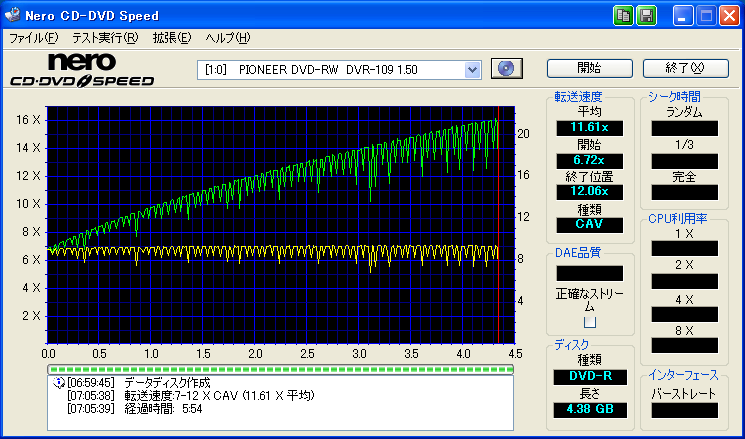The height and width of the screenshot is (439, 745).
Task: Click the empty CPU 8 X field
Action: tap(685, 345)
